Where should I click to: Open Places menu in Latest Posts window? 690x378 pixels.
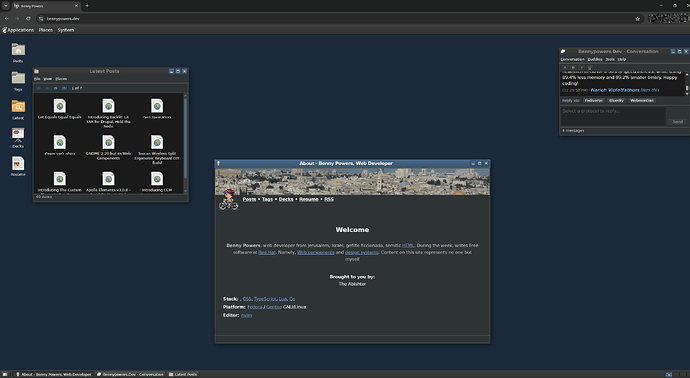pyautogui.click(x=61, y=79)
